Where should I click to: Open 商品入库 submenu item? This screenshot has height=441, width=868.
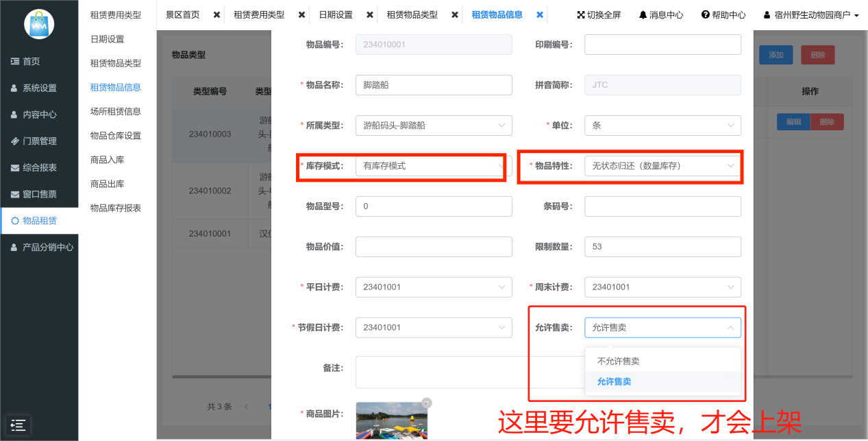tap(108, 160)
